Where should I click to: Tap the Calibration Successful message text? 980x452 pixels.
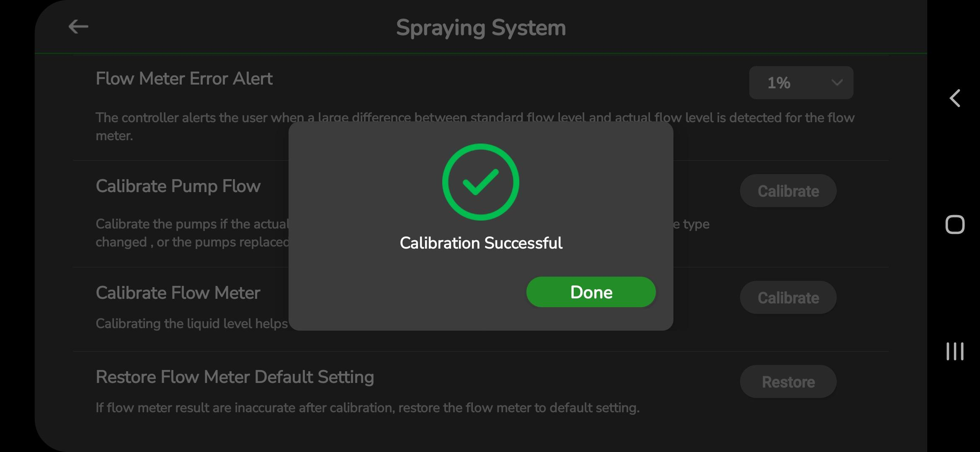point(481,243)
